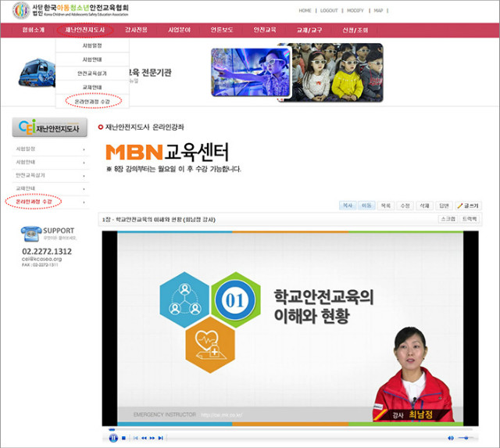
Task: Skip to next track in player
Action: (160, 438)
